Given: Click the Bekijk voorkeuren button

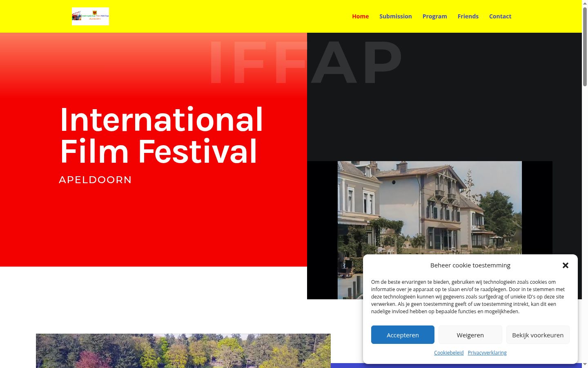Looking at the screenshot, I should [538, 335].
